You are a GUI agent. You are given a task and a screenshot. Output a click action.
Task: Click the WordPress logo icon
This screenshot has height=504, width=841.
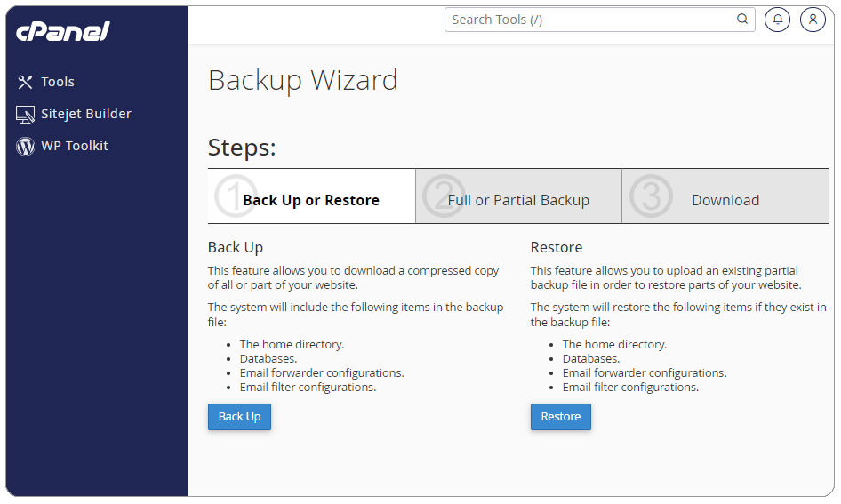click(x=25, y=147)
